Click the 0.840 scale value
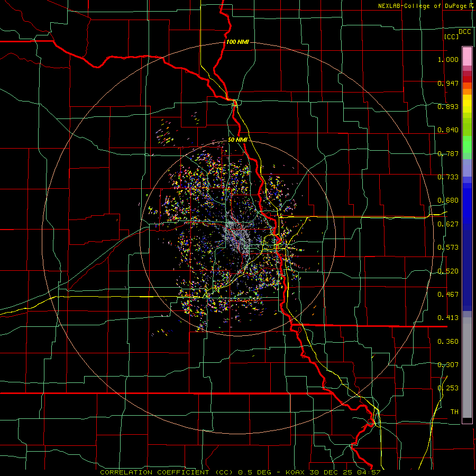The width and height of the screenshot is (476, 476). point(448,130)
